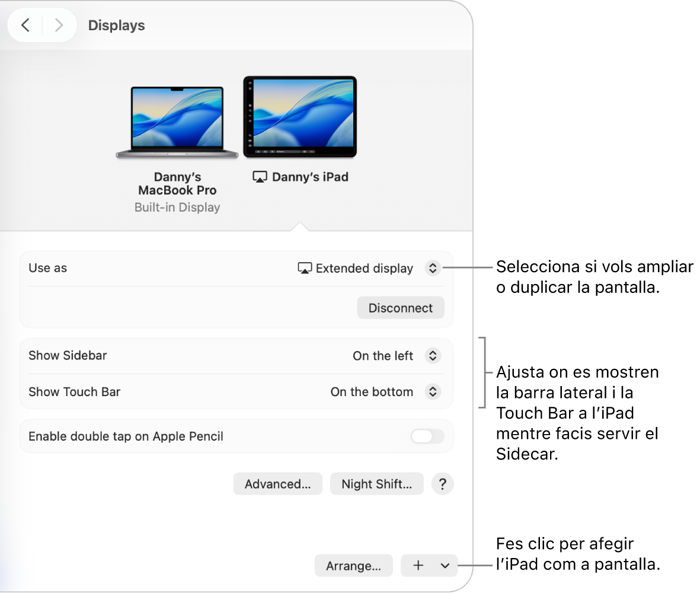Open Advanced display settings
Viewport: 700px width, 593px height.
[x=277, y=484]
